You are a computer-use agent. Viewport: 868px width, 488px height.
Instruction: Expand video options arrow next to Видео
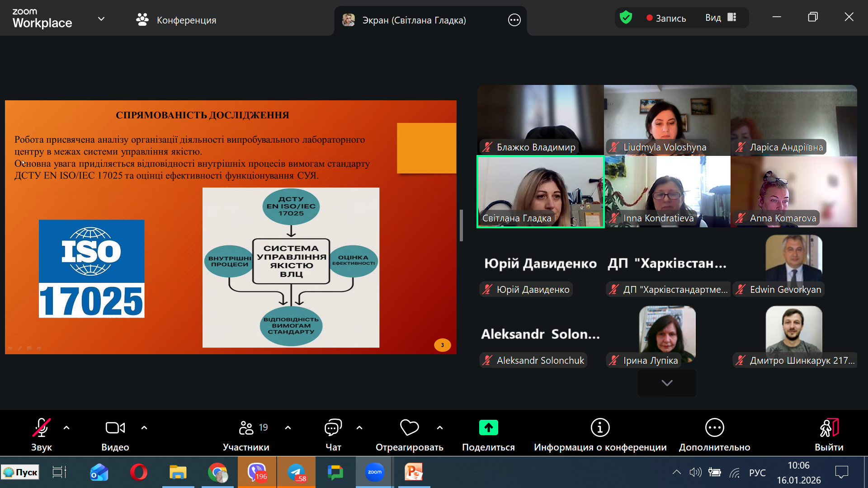(144, 427)
